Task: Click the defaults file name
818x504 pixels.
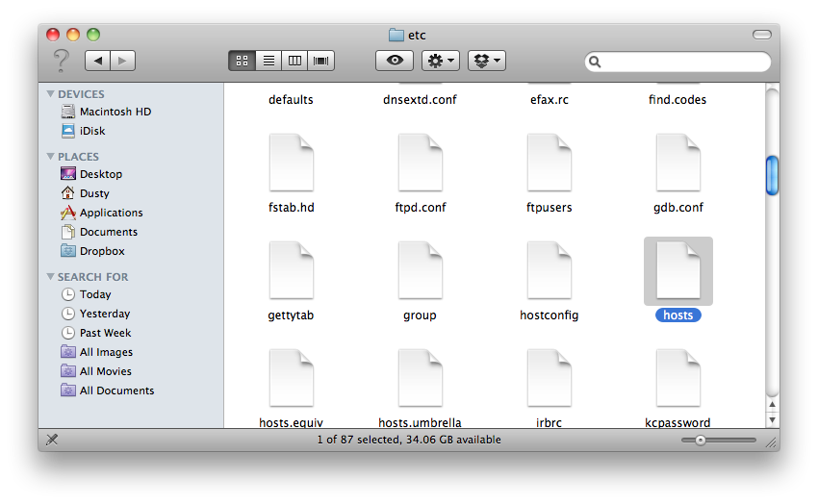Action: point(291,99)
